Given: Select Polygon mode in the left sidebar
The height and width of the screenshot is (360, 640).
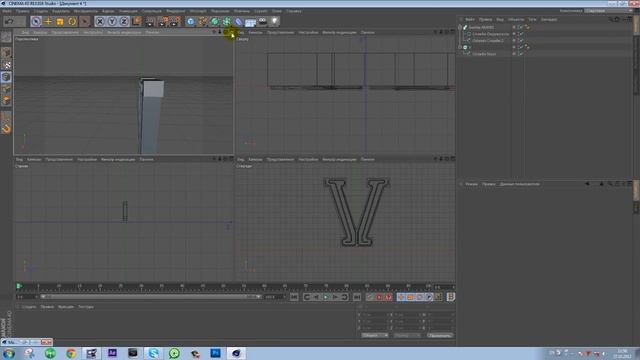Looking at the screenshot, I should tap(6, 100).
